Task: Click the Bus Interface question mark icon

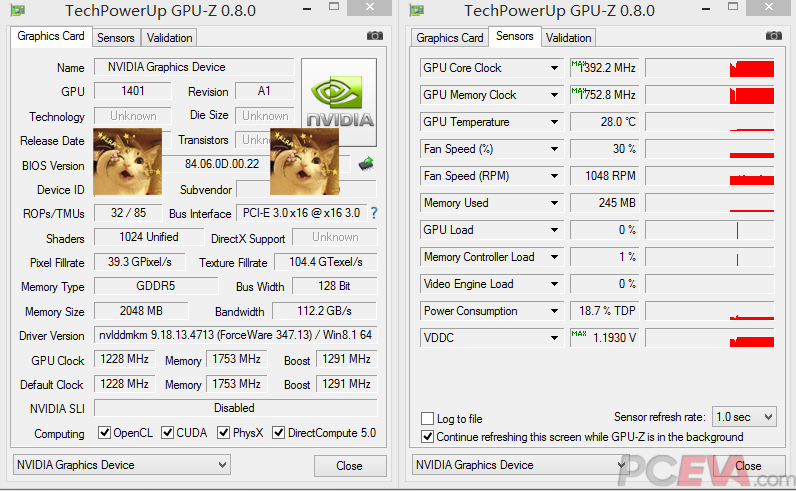Action: 374,213
